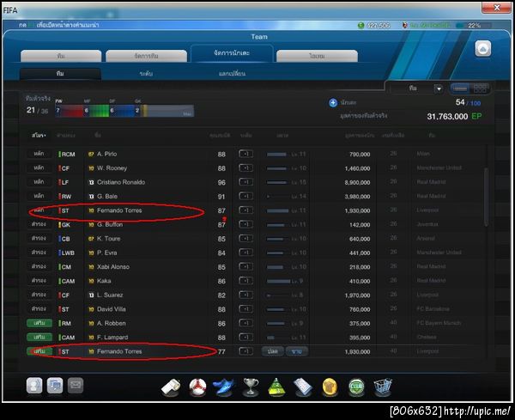
Task: Open the silver trophy icon
Action: tap(251, 387)
